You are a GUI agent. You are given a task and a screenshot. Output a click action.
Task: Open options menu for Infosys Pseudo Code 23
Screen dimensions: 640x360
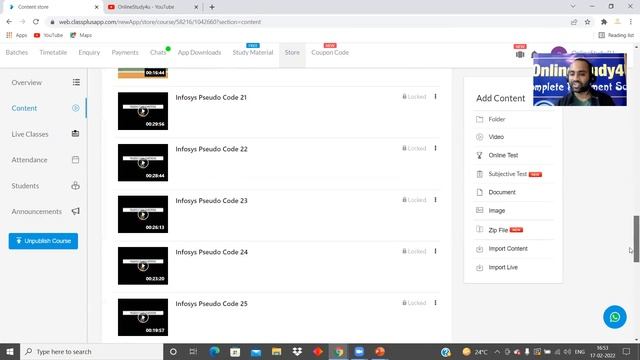436,200
